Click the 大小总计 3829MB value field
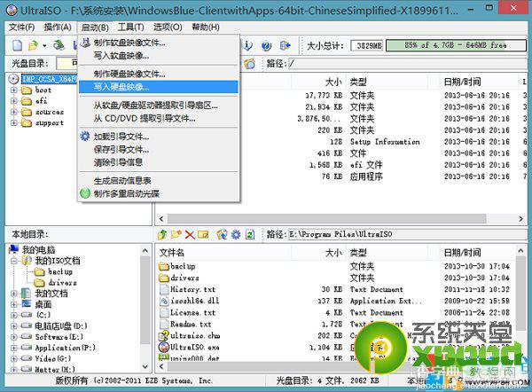 367,45
